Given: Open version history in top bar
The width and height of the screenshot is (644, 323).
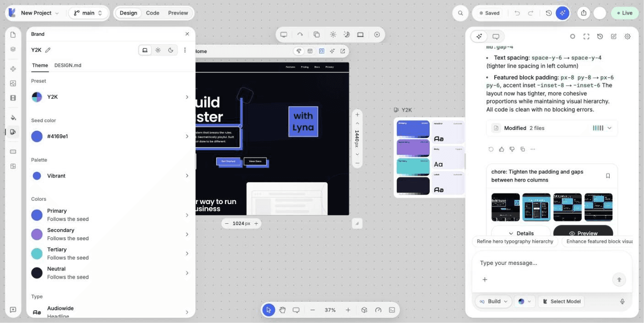Looking at the screenshot, I should 549,13.
